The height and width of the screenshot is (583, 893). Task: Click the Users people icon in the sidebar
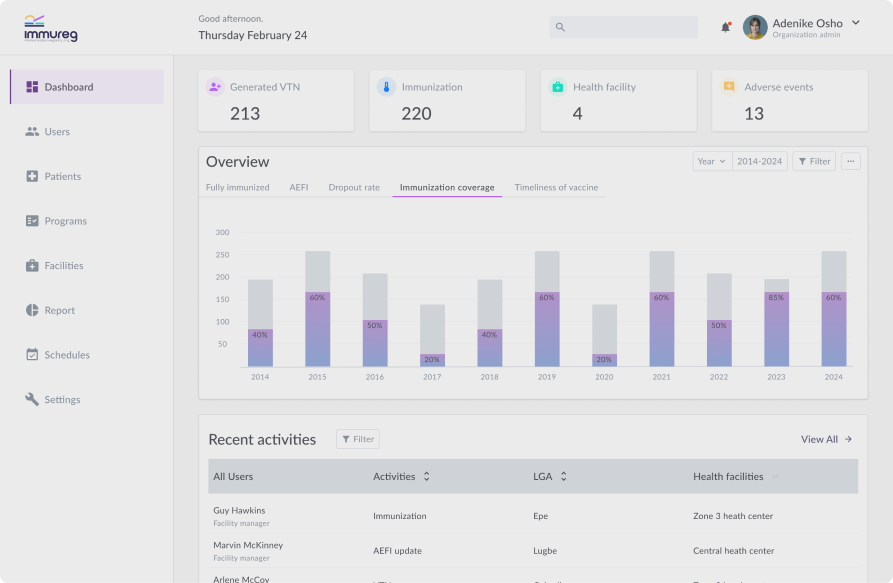(x=32, y=132)
